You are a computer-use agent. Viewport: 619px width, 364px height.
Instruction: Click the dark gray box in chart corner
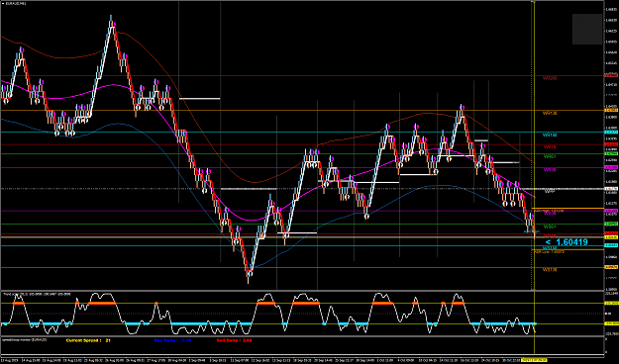[x=587, y=29]
